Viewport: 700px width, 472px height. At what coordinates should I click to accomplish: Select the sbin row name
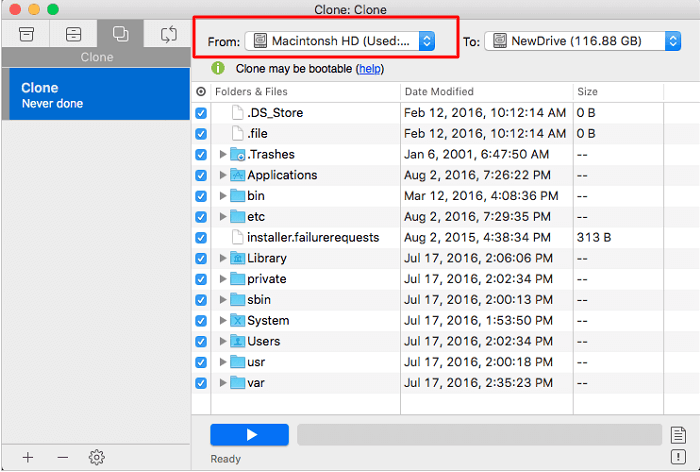pos(259,300)
